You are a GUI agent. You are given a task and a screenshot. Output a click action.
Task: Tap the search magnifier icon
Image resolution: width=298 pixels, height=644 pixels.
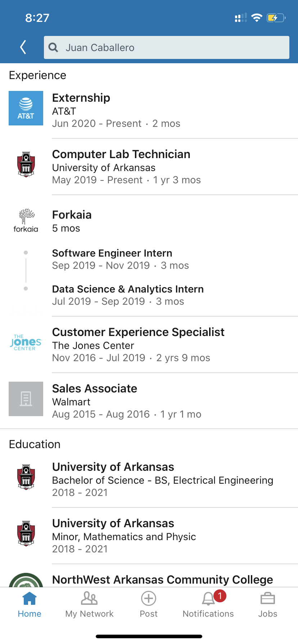click(53, 47)
